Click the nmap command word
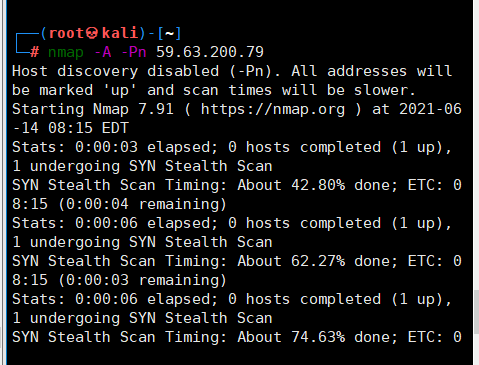Screen dimensions: 479x365 66,53
